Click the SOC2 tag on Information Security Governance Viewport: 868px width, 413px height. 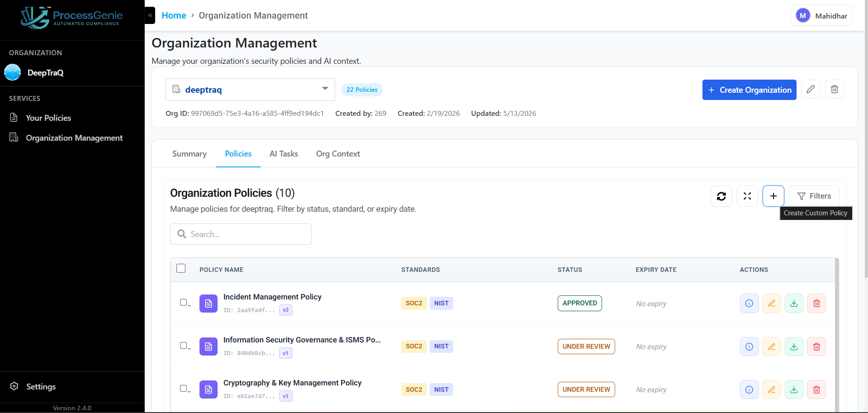(x=413, y=346)
